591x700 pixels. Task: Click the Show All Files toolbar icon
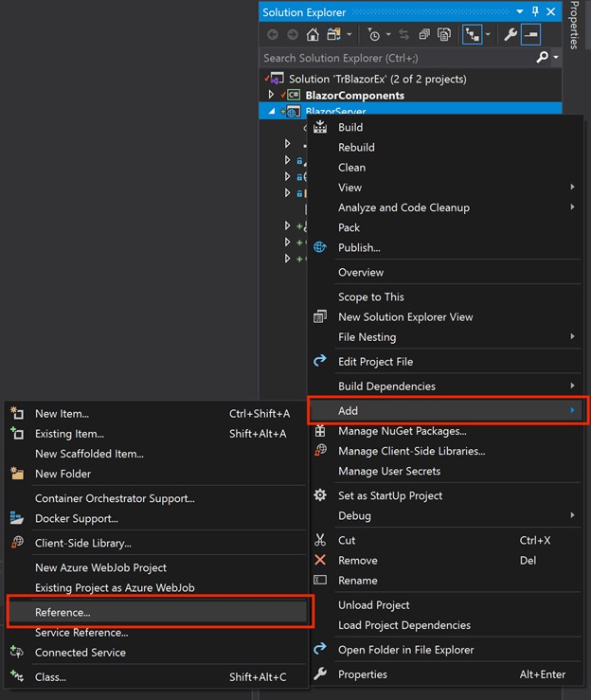click(443, 35)
